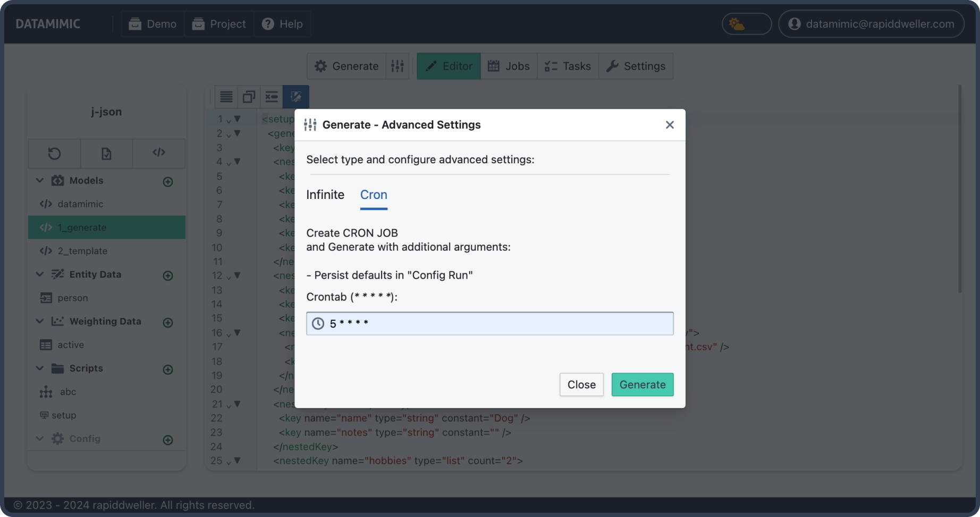
Task: Click the highlighted DATAMIMIC editor mode icon
Action: point(295,96)
